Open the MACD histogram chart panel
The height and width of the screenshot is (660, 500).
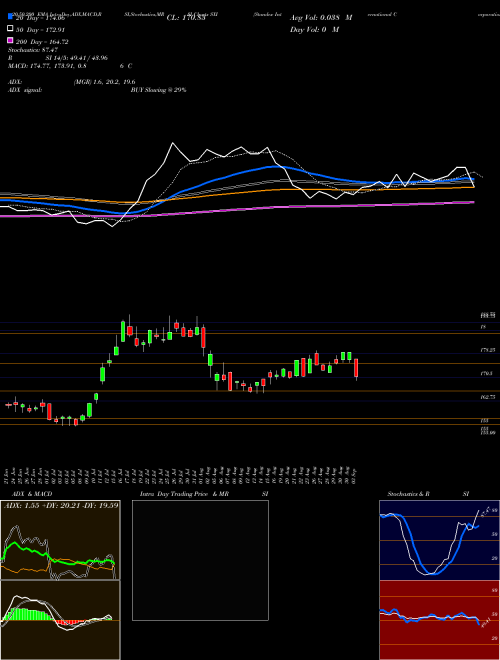60,620
